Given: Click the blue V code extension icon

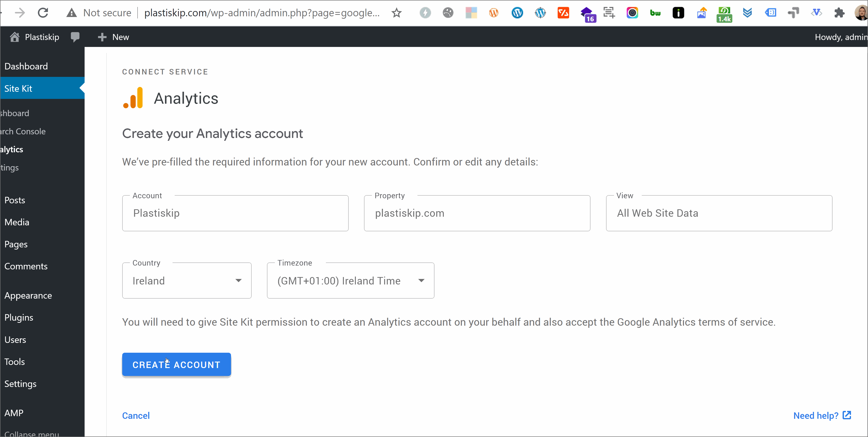Looking at the screenshot, I should click(816, 13).
